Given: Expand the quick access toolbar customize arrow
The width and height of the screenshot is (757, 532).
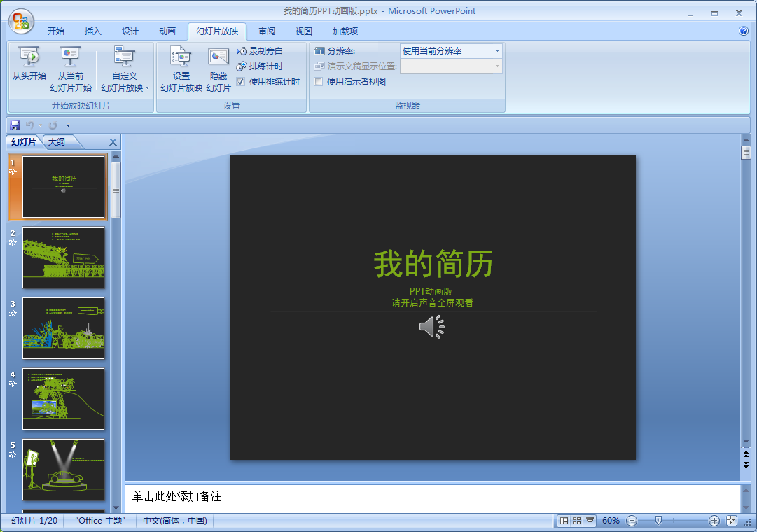Looking at the screenshot, I should (69, 125).
